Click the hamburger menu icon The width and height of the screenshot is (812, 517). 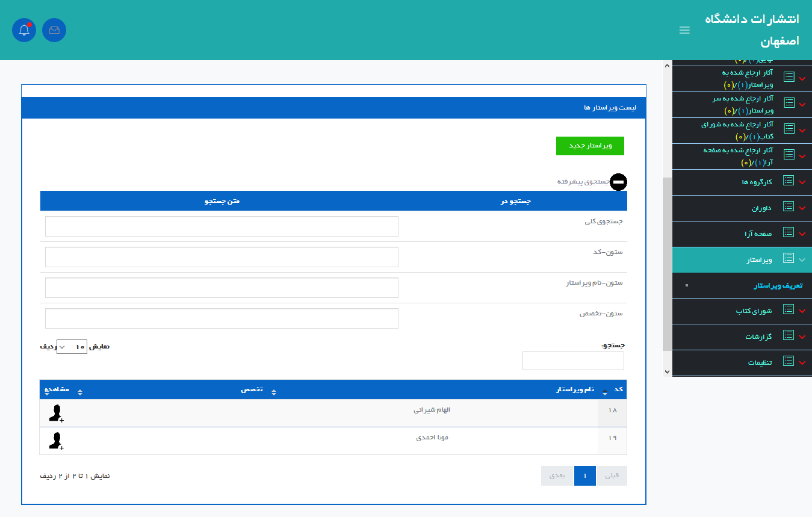coord(684,30)
